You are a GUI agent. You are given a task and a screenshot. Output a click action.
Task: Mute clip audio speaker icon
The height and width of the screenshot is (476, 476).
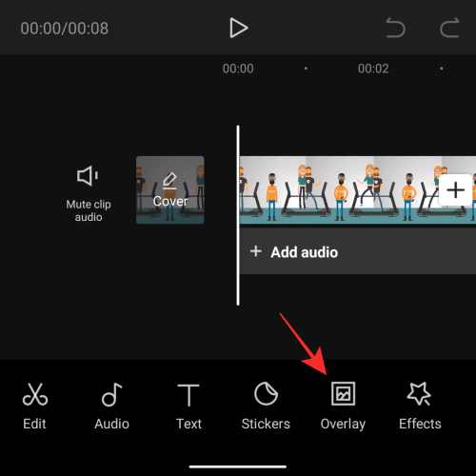[88, 175]
